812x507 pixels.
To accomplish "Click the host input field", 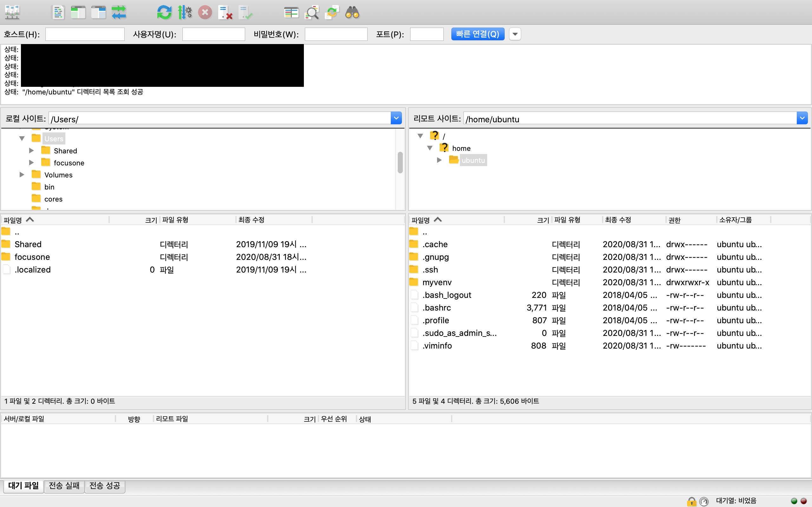I will click(85, 34).
